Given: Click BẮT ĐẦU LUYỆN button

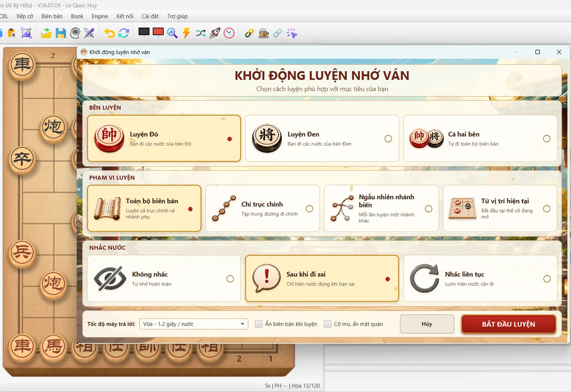Looking at the screenshot, I should coord(509,324).
